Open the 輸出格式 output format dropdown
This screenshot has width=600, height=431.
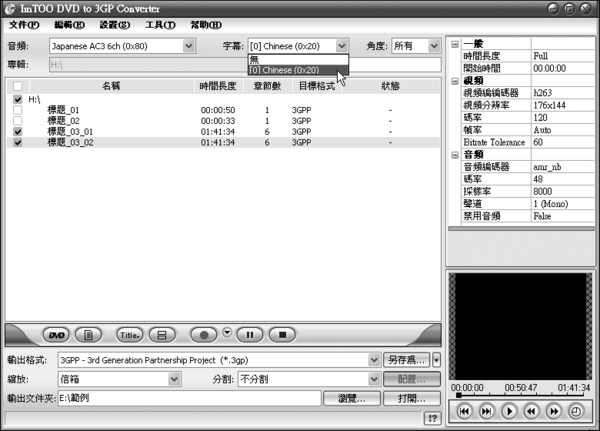374,360
